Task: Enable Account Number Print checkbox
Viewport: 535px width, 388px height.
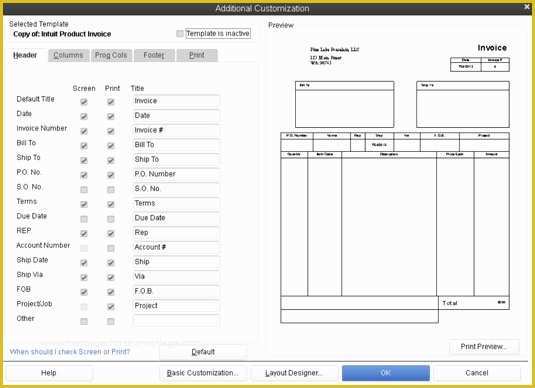Action: click(111, 248)
